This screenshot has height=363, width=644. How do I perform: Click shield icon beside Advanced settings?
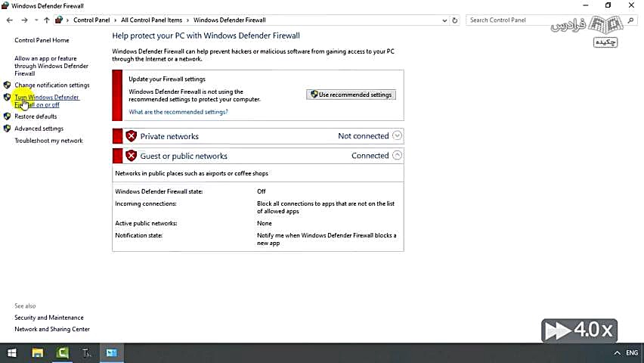(x=7, y=129)
